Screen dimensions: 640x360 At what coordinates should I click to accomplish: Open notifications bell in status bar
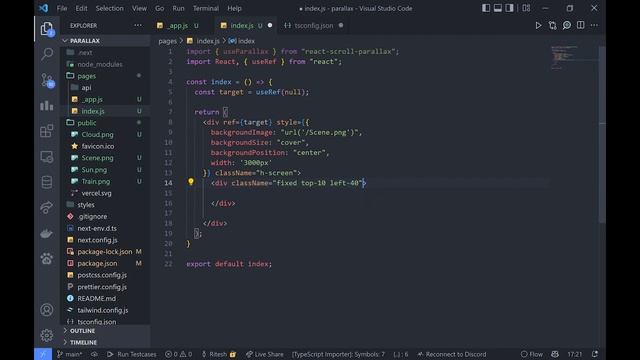click(x=595, y=354)
